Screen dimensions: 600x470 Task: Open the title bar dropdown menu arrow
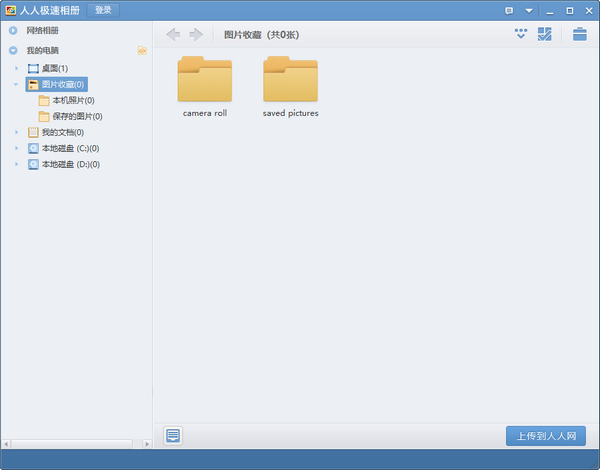529,10
